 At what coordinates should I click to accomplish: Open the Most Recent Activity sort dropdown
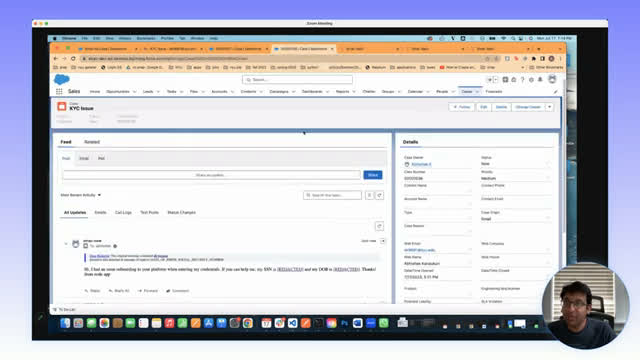(80, 195)
